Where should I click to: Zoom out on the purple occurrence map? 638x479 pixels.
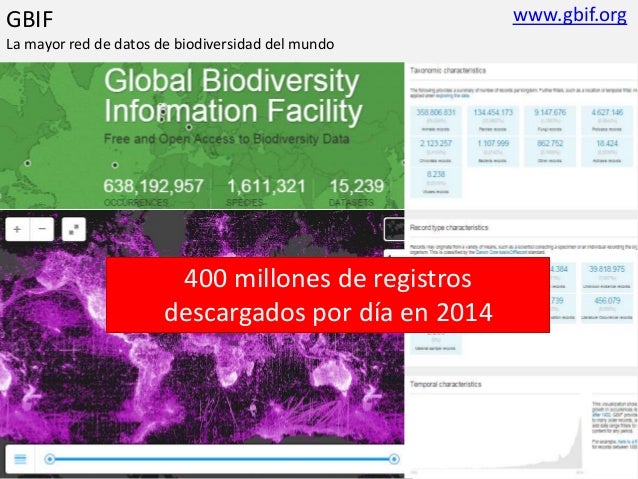(42, 229)
